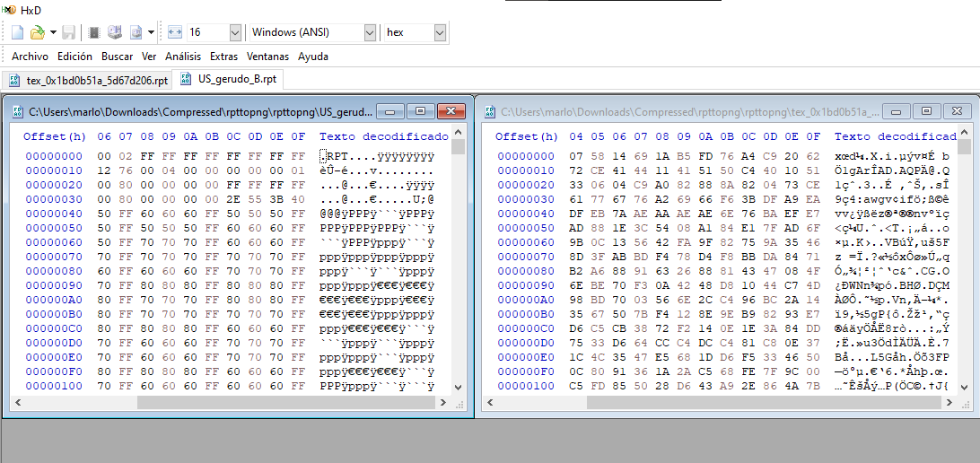Maximize the US_gerudo child window
Image resolution: width=980 pixels, height=463 pixels.
[420, 111]
